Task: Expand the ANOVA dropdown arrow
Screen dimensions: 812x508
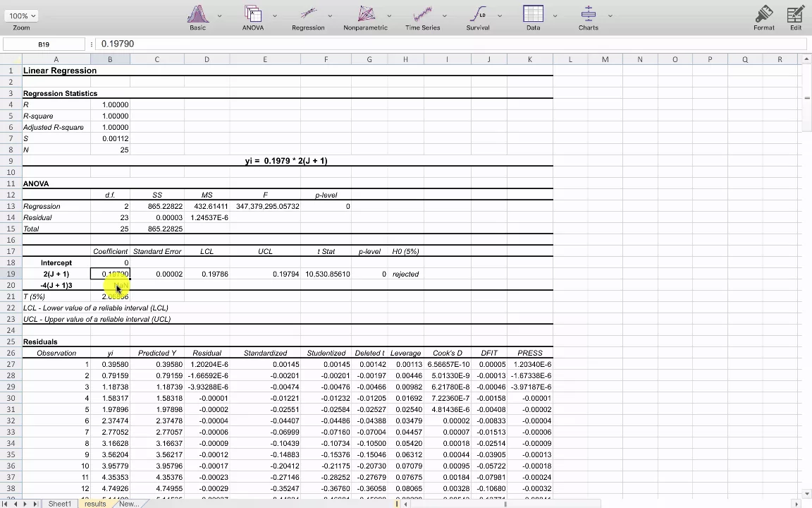Action: (x=274, y=16)
